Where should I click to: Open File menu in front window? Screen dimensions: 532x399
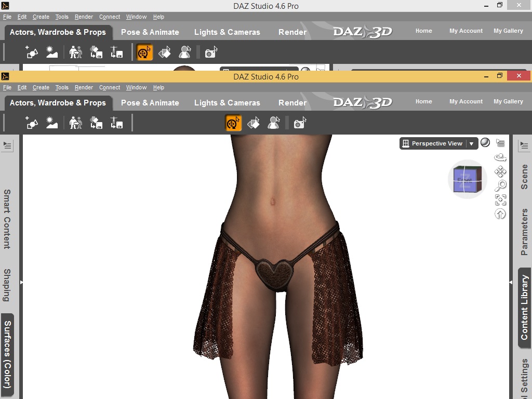[7, 87]
